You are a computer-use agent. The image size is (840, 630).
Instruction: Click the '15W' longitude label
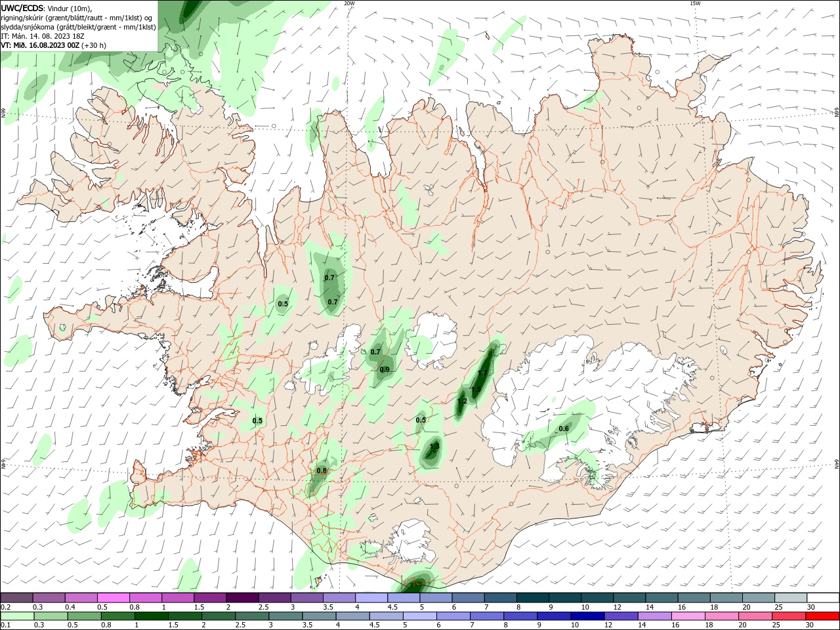click(x=695, y=3)
